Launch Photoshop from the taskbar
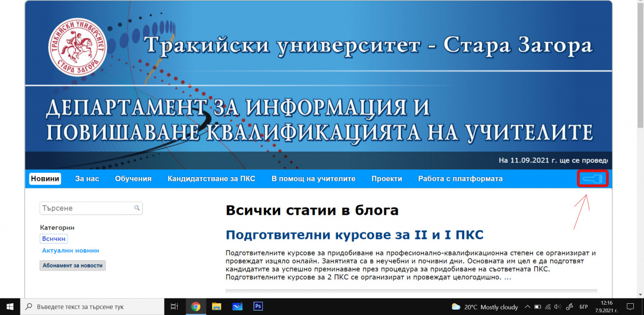 coord(258,307)
